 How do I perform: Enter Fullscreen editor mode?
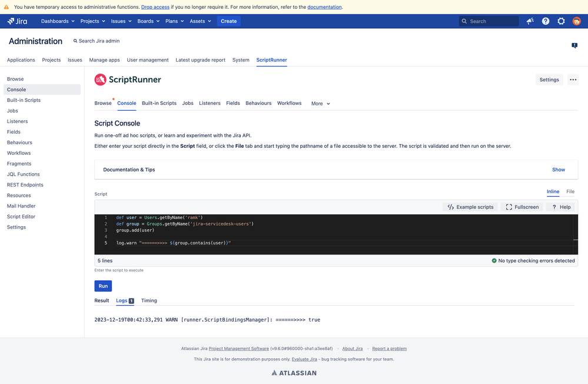522,207
